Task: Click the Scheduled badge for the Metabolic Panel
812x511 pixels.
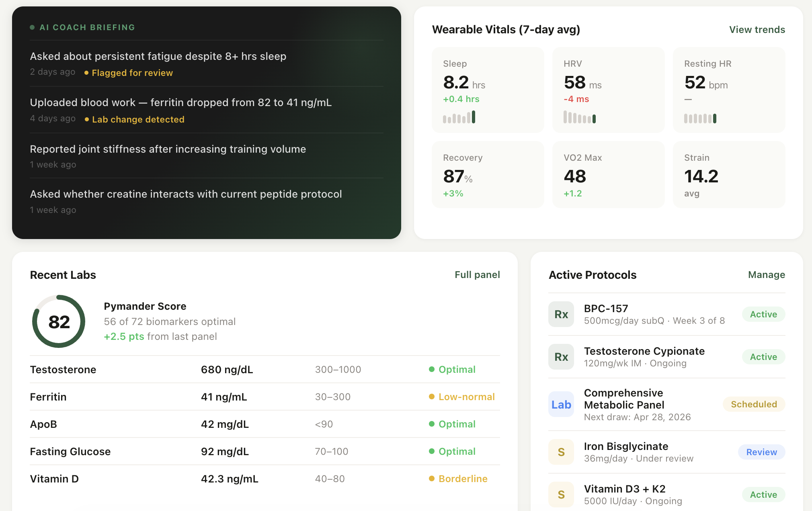Action: tap(753, 404)
